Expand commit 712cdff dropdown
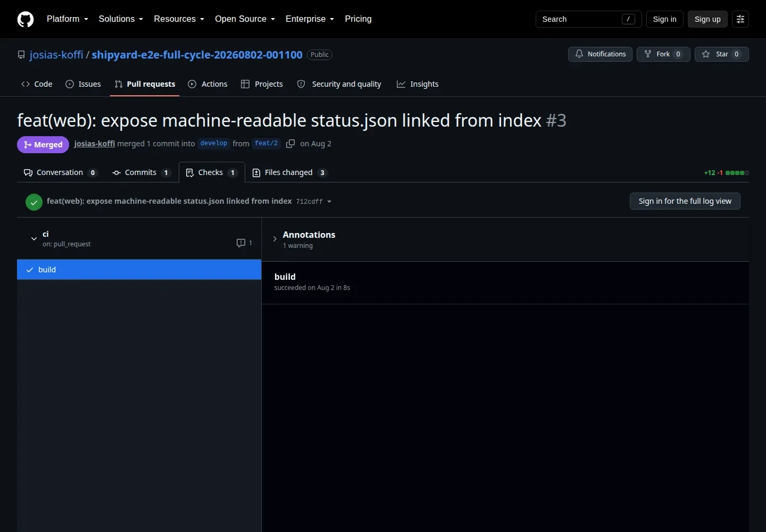Screen dimensions: 766x532 click(x=314, y=202)
